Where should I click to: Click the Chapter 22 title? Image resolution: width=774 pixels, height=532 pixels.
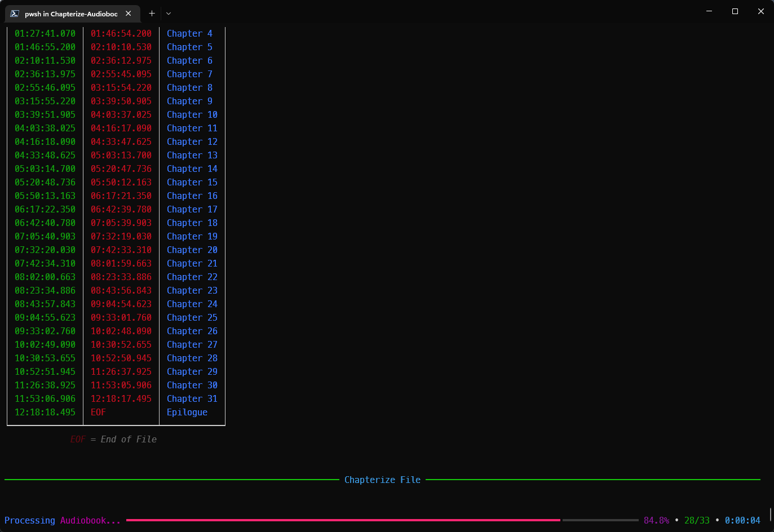coord(192,277)
